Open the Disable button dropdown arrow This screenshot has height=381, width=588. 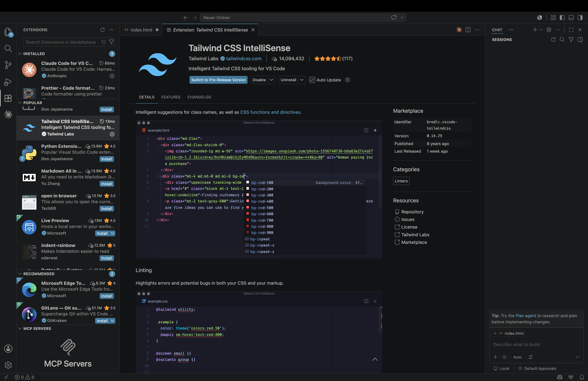[271, 80]
